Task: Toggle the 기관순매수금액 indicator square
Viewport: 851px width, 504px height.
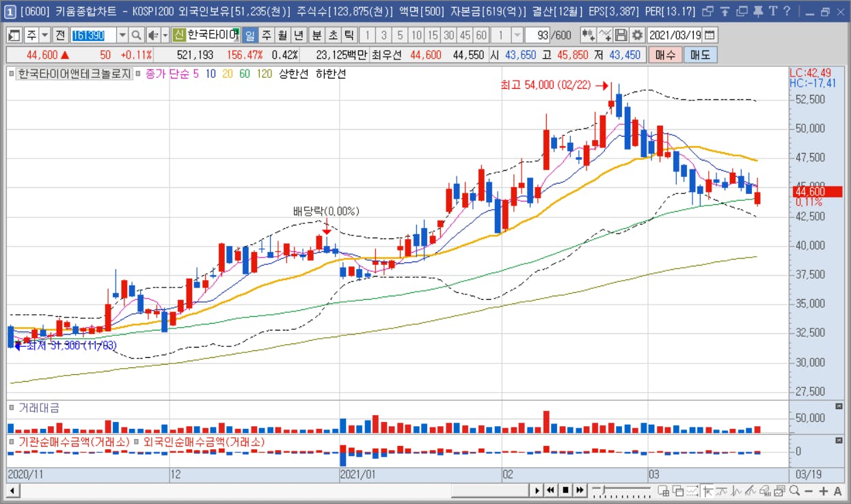Action: pyautogui.click(x=12, y=442)
